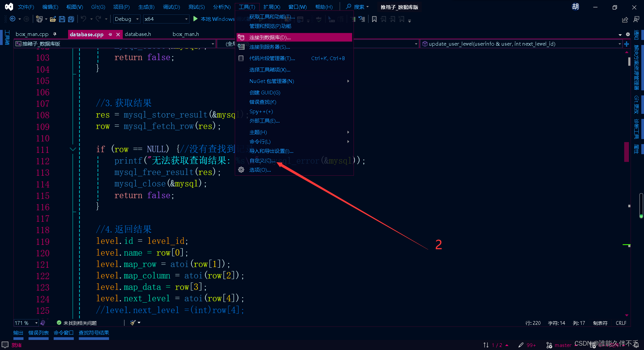The width and height of the screenshot is (644, 350).
Task: Open the x64 platform dropdown
Action: (x=166, y=19)
